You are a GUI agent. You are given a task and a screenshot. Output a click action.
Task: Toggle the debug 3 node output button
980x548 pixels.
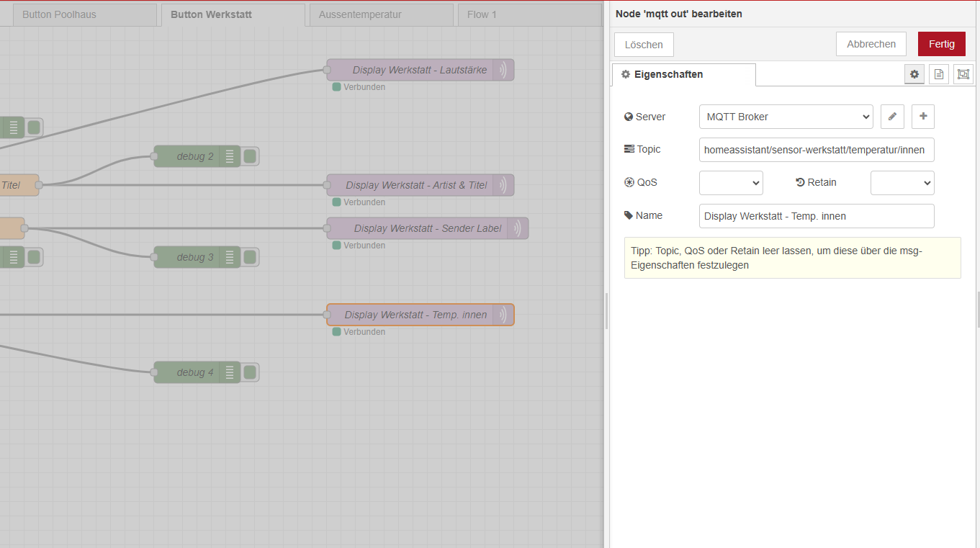click(x=250, y=257)
